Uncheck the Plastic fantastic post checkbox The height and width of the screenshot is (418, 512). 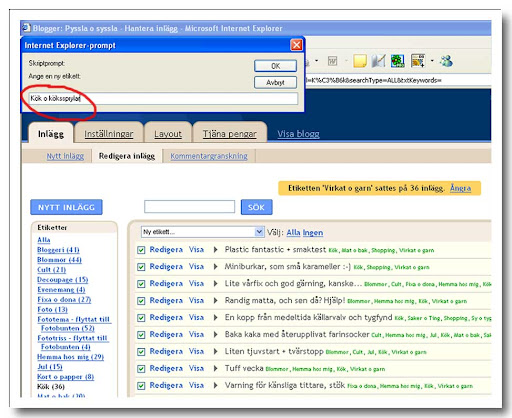click(141, 250)
